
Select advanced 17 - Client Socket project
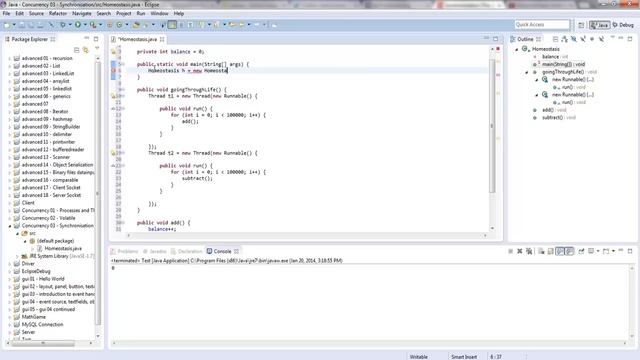51,188
